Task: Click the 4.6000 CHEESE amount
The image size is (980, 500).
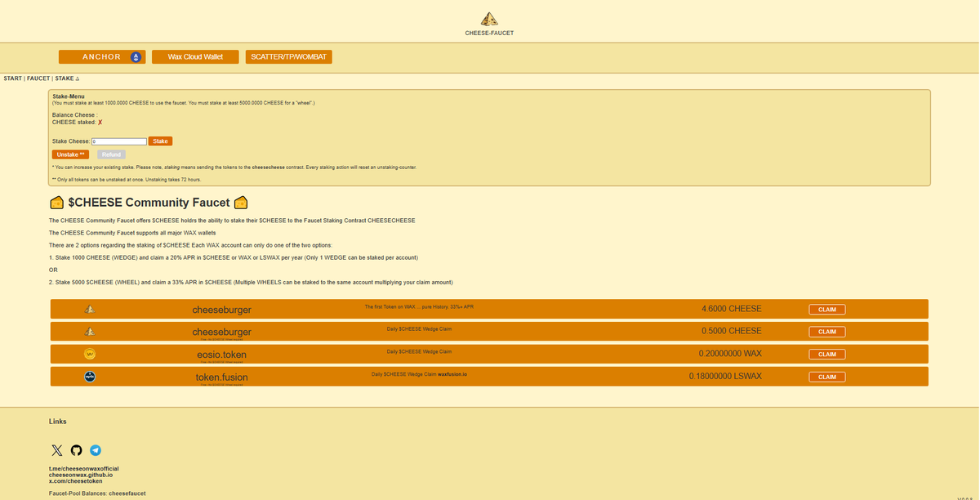Action: [x=732, y=309]
